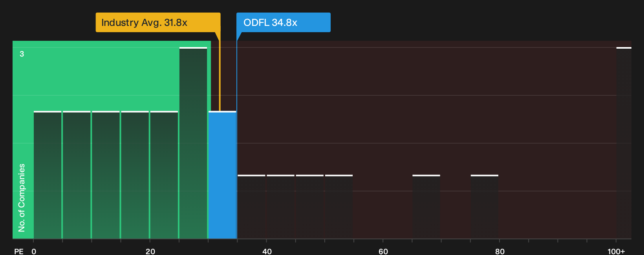This screenshot has height=255, width=644.
Task: Click the histogram bar for PE 20-25
Action: (164, 175)
